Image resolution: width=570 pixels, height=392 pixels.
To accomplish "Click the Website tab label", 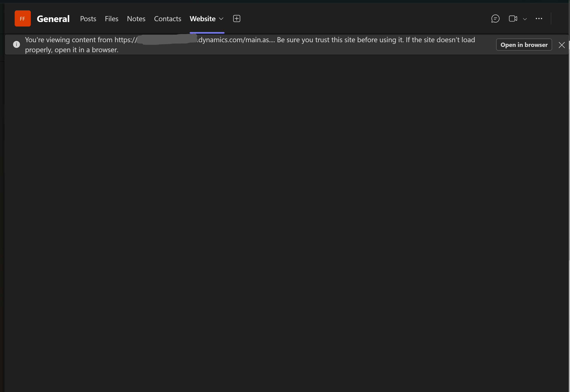I will [x=202, y=18].
